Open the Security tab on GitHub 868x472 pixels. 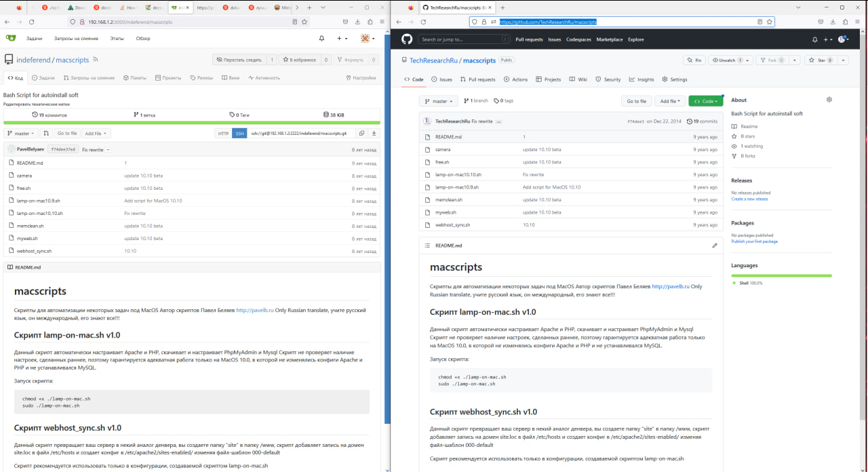tap(608, 79)
